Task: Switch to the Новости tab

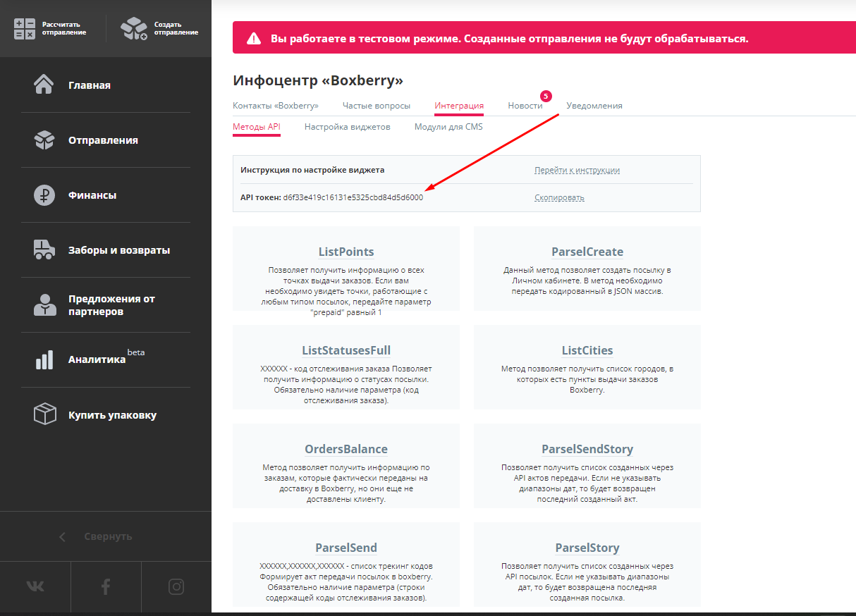Action: point(525,106)
